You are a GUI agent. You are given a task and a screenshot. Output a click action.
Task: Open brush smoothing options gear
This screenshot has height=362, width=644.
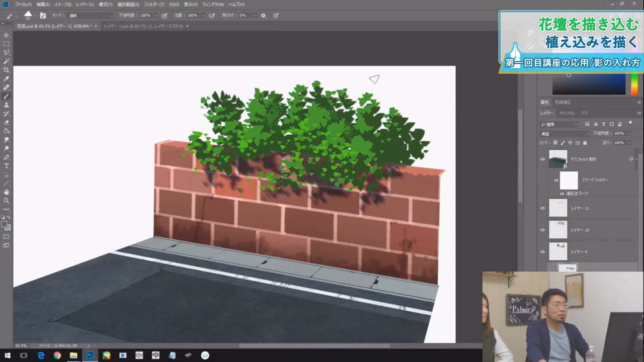click(x=263, y=16)
